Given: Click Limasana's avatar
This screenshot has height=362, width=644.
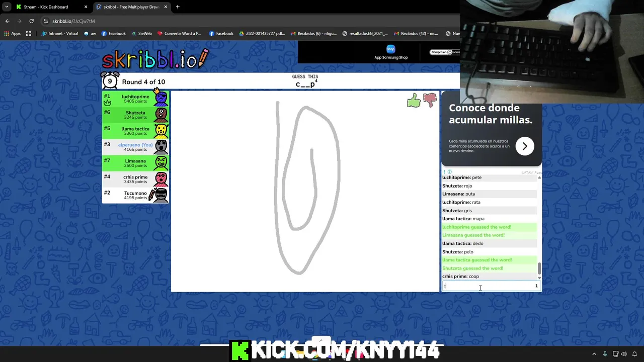Looking at the screenshot, I should 161,162.
